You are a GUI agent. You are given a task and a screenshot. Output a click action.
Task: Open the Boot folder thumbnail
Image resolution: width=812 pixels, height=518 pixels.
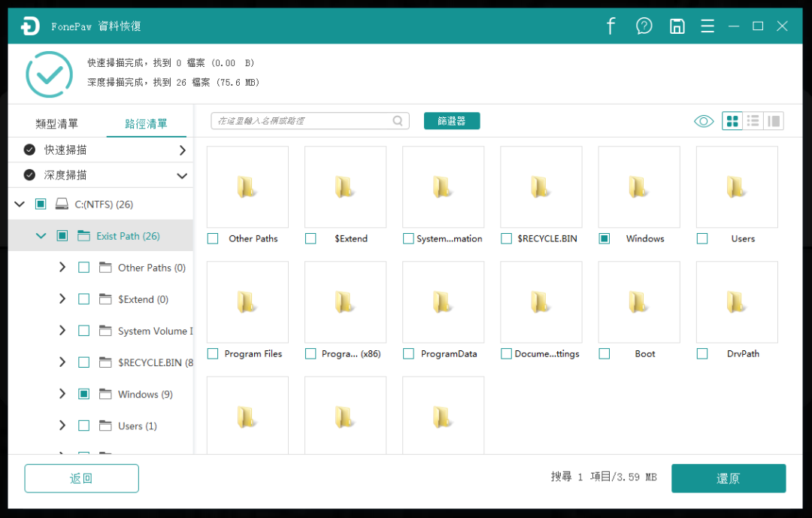pos(638,302)
